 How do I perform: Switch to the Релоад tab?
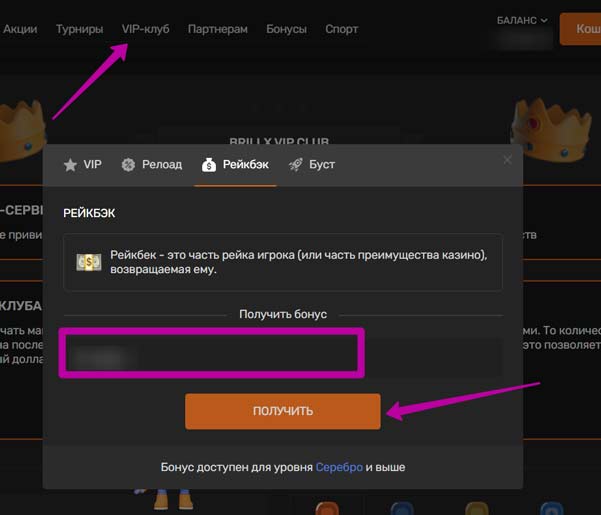point(151,165)
